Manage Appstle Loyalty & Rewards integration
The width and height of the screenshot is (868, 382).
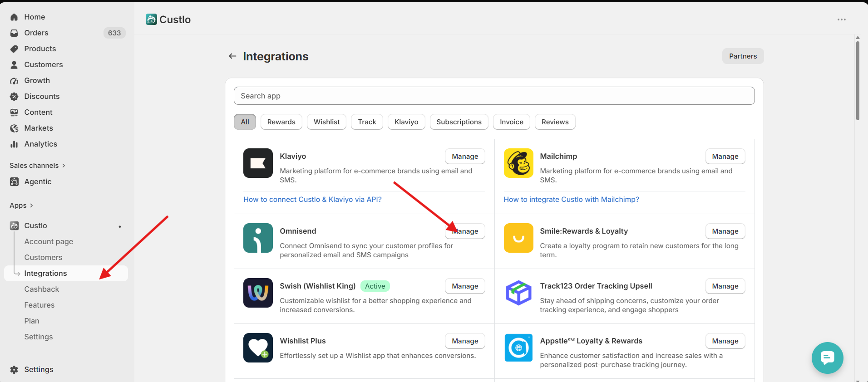tap(725, 341)
